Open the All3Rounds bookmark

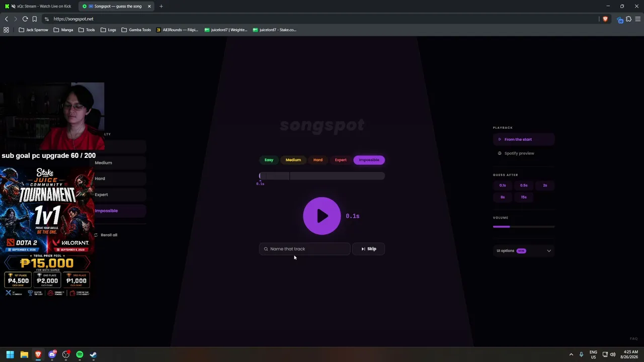(x=177, y=30)
